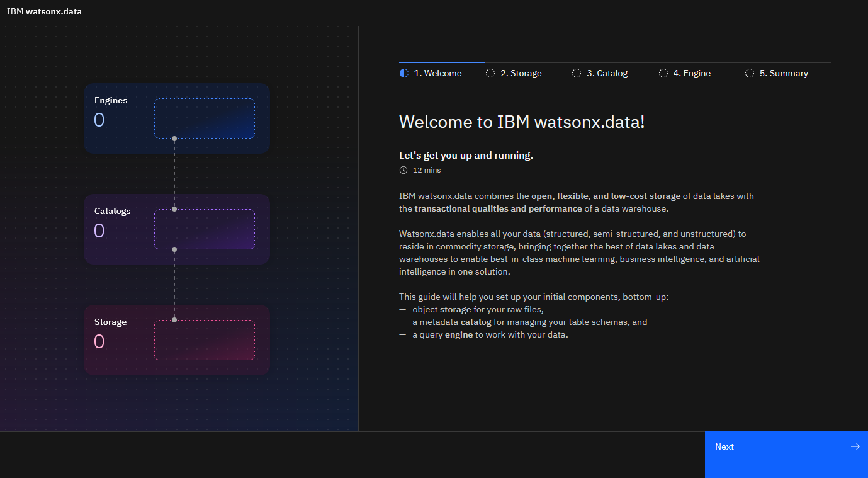Viewport: 868px width, 478px height.
Task: Go to the "2. Storage" step label
Action: [x=521, y=74]
